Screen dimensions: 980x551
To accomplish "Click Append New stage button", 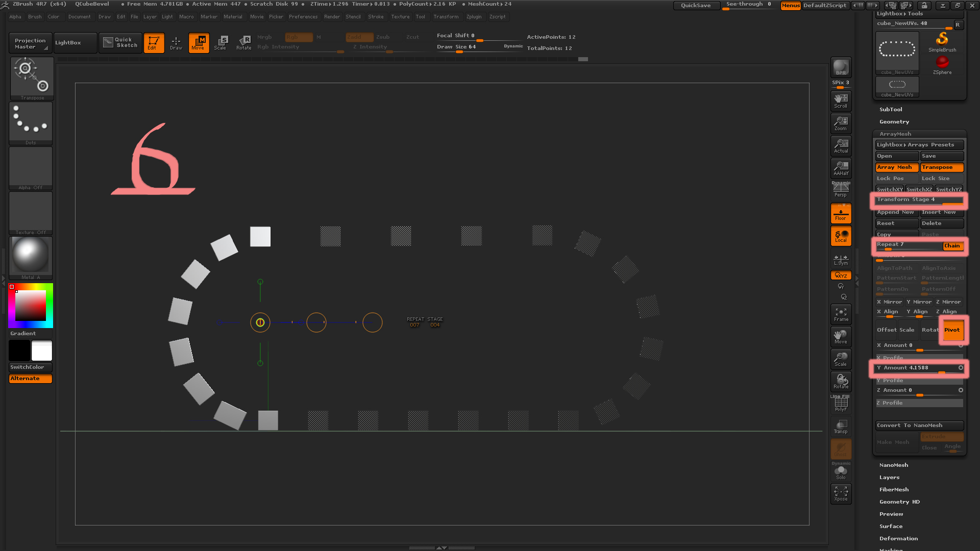I will tap(897, 212).
